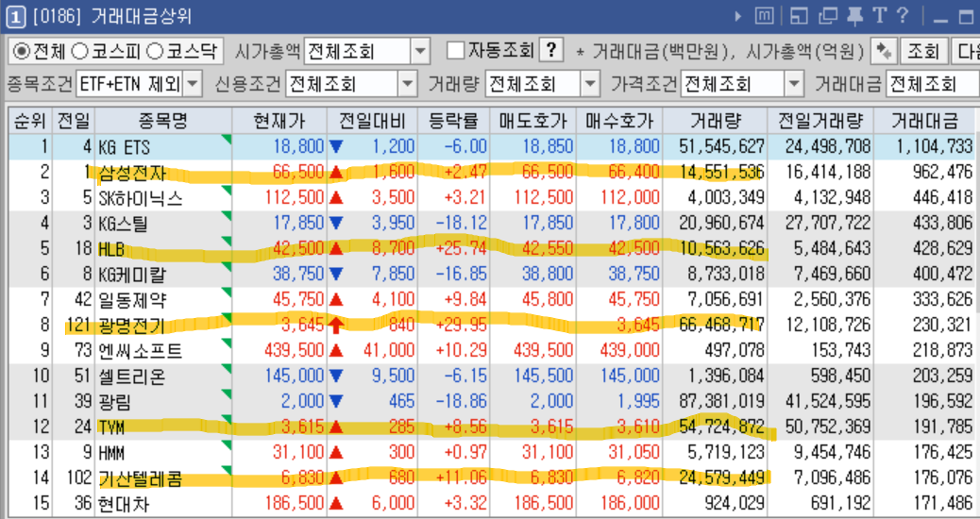Sort by the 등락률 column header

(x=454, y=121)
